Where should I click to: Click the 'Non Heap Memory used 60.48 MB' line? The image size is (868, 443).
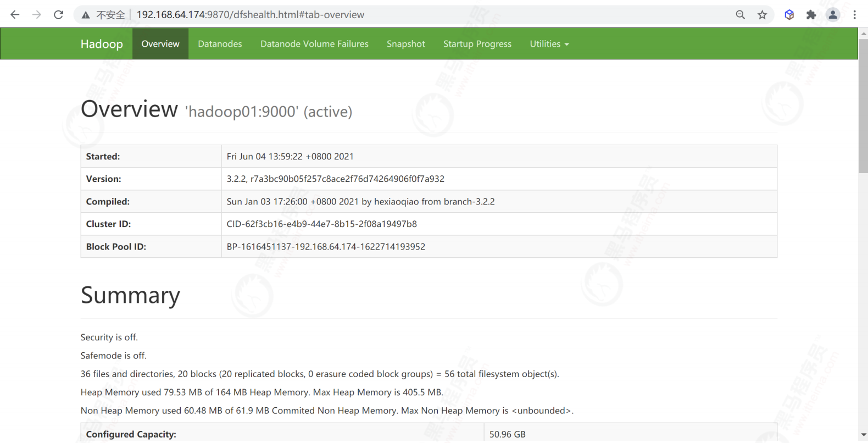pos(327,411)
